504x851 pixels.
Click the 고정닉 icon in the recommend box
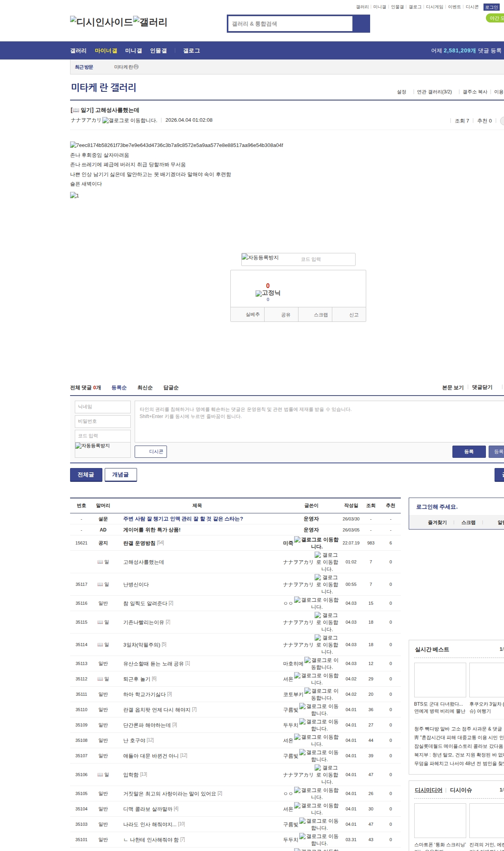[x=268, y=293]
